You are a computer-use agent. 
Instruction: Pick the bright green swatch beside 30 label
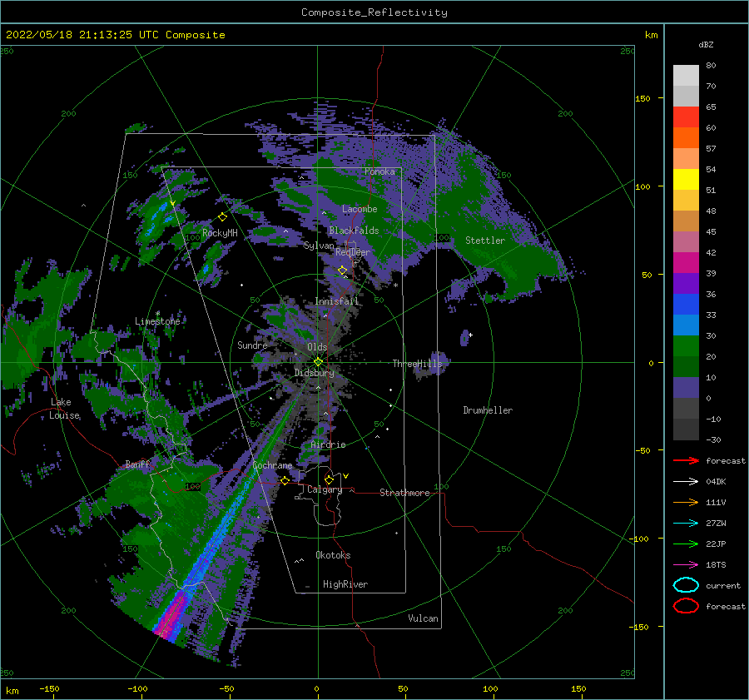click(686, 346)
